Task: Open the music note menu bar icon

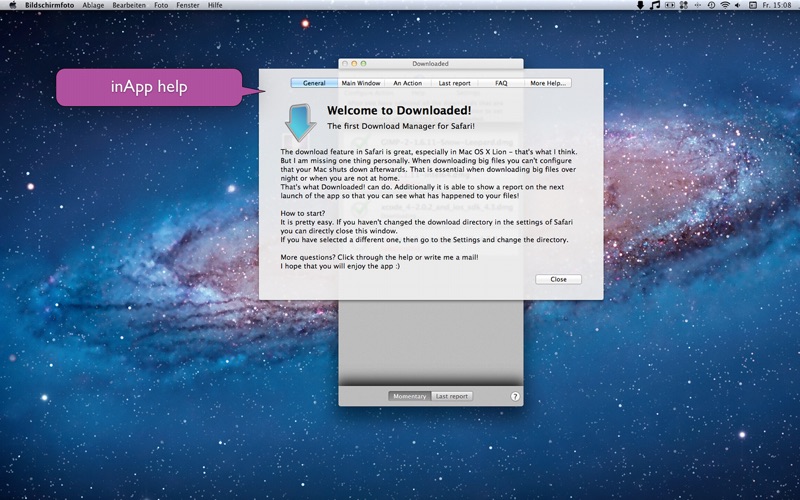Action: point(655,5)
